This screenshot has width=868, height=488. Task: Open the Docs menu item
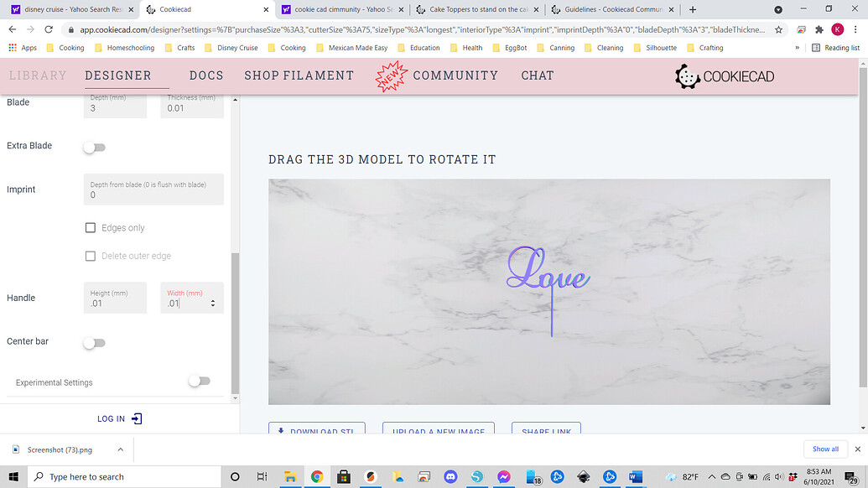tap(206, 75)
